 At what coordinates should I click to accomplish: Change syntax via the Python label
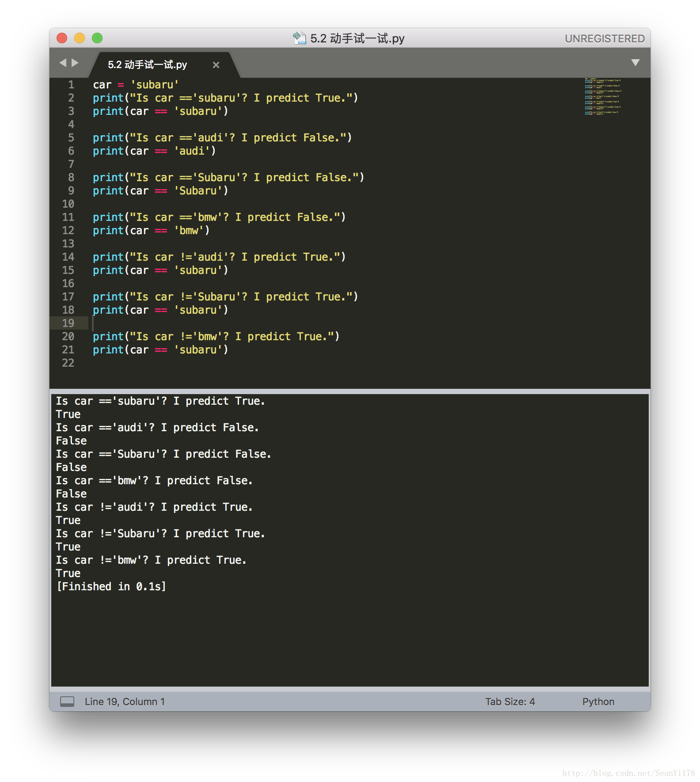pyautogui.click(x=598, y=702)
